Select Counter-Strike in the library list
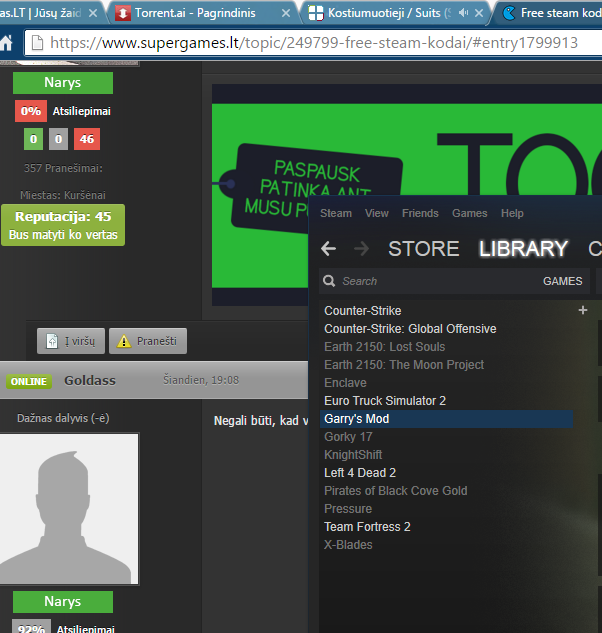602x633 pixels. coord(363,310)
